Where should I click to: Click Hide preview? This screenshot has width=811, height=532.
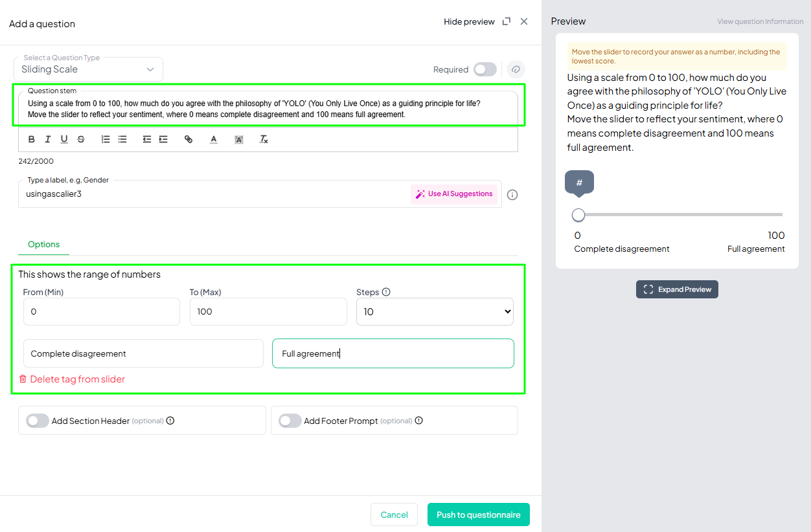click(x=469, y=22)
